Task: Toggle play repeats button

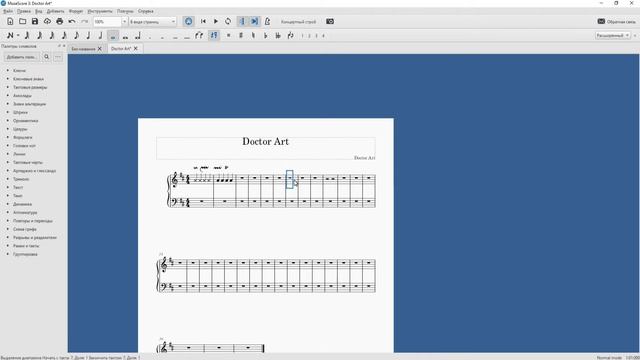Action: 242,21
